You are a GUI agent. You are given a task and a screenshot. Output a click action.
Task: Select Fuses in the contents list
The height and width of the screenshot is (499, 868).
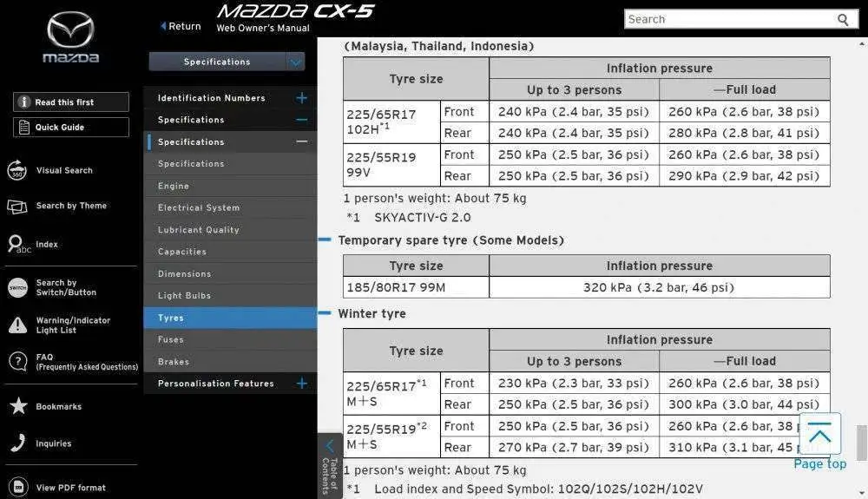(x=171, y=339)
